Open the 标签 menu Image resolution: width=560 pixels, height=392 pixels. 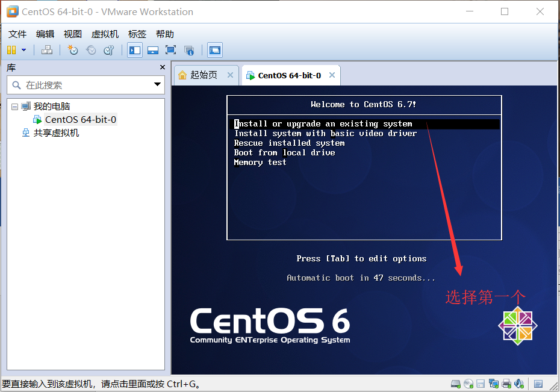pos(137,34)
